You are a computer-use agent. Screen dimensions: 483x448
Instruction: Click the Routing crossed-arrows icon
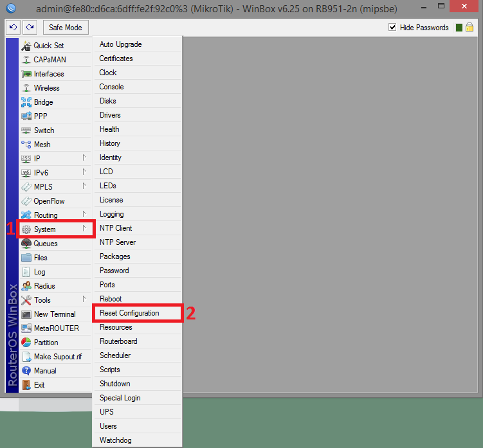pyautogui.click(x=26, y=215)
